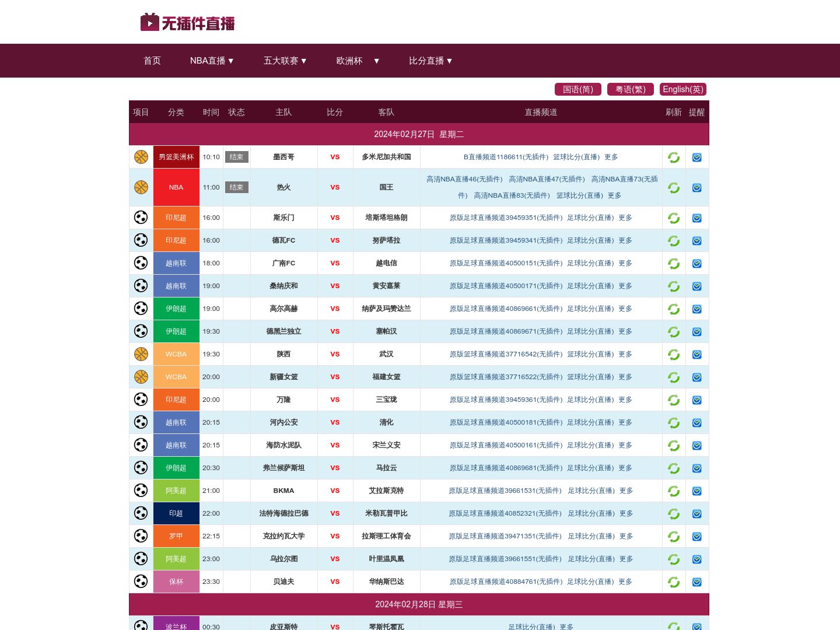Set reminder for 陕西 vs 武汉

click(x=697, y=355)
